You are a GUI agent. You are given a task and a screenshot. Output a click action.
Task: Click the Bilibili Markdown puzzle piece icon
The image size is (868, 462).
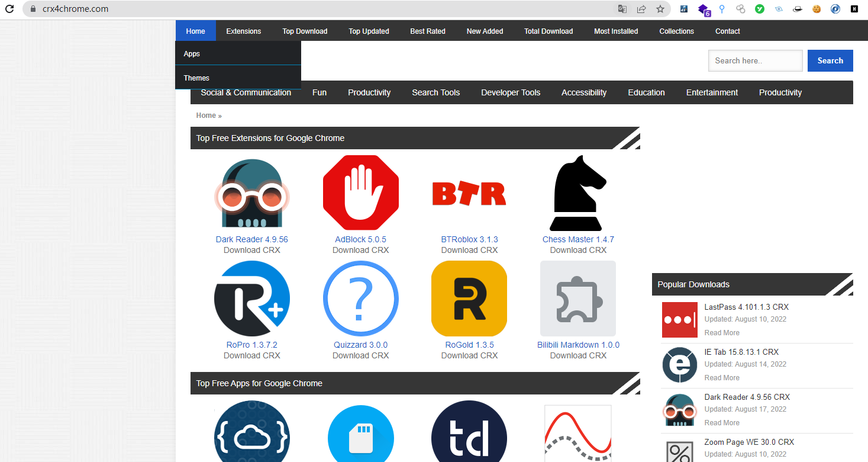pyautogui.click(x=578, y=299)
